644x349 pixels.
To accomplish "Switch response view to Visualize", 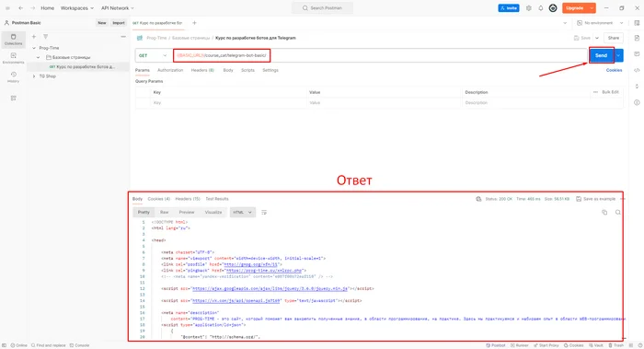I will (x=213, y=213).
